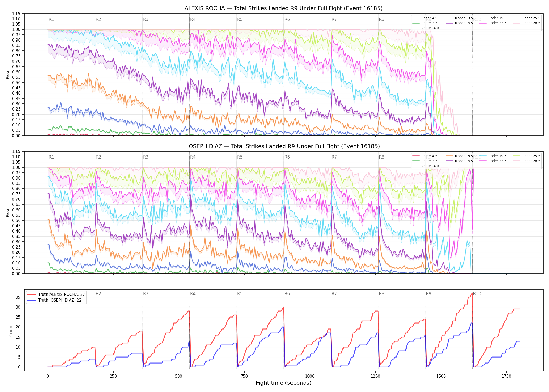Click x-axis tick label '1500'
This screenshot has width=549, height=392.
pyautogui.click(x=441, y=376)
